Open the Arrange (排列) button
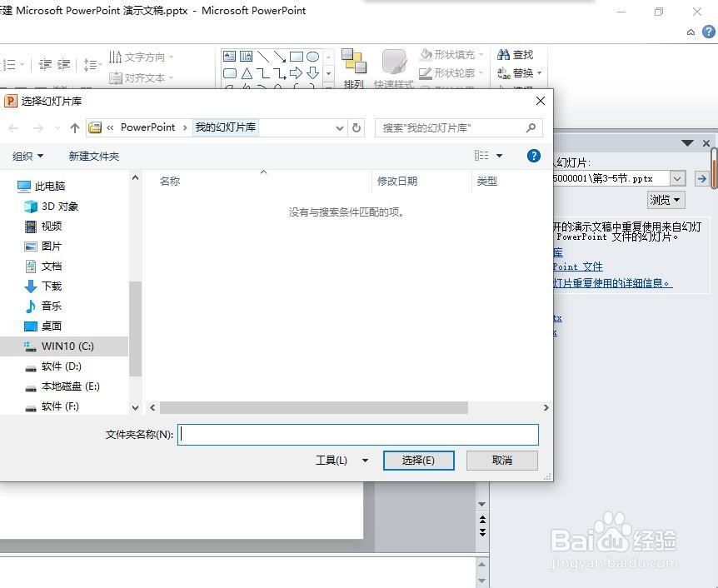This screenshot has height=588, width=718. click(354, 67)
